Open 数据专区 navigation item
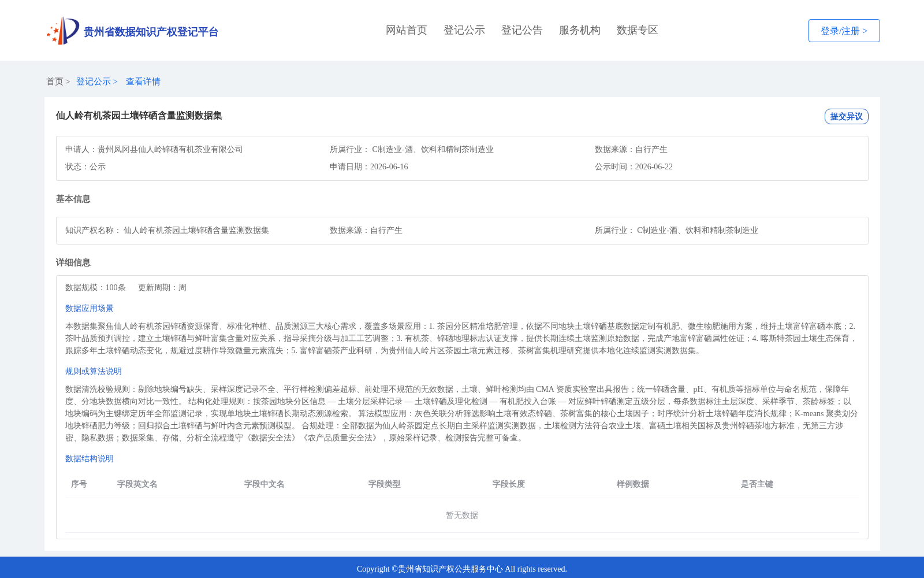924x578 pixels. pyautogui.click(x=638, y=30)
